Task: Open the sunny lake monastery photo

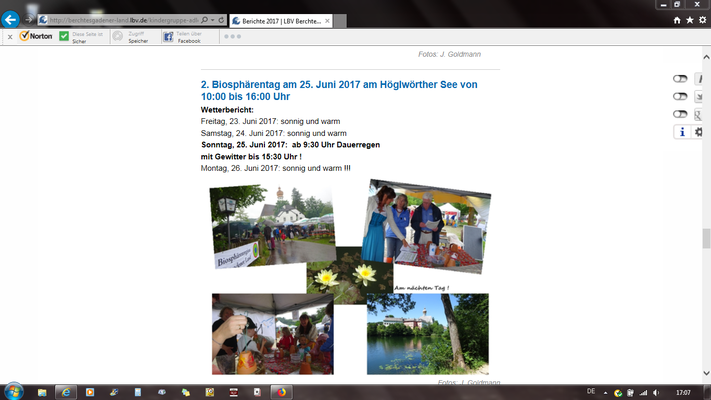Action: pos(428,334)
